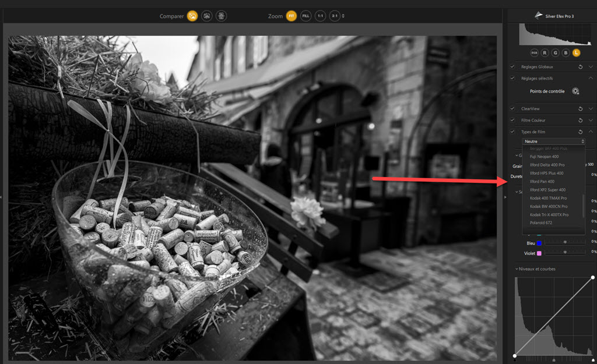597x364 pixels.
Task: Click the Bleu blue color swatch
Action: 539,243
